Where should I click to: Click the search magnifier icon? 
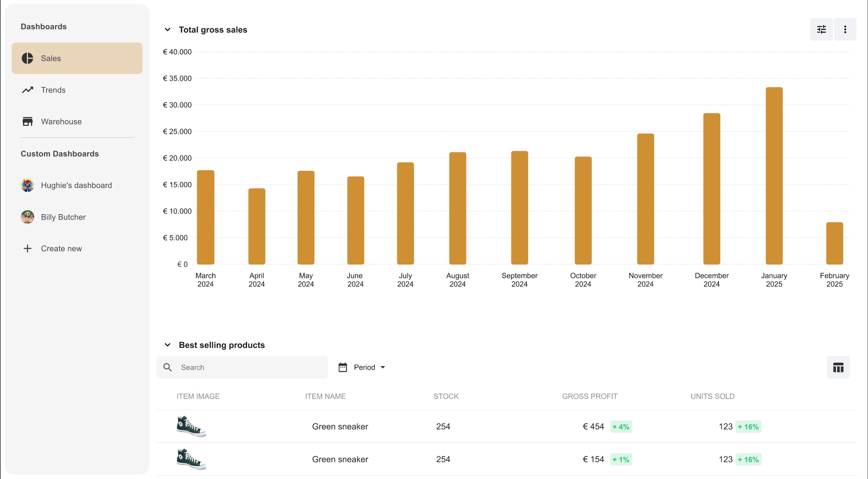pos(168,367)
